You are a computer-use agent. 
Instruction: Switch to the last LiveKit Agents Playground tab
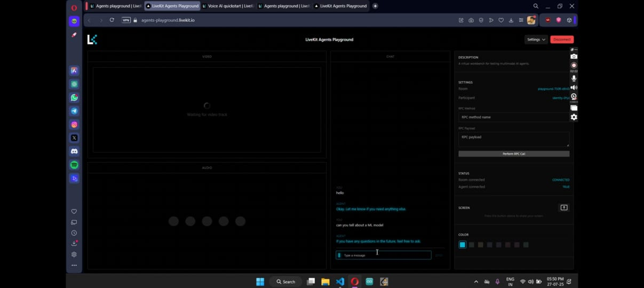coord(341,6)
